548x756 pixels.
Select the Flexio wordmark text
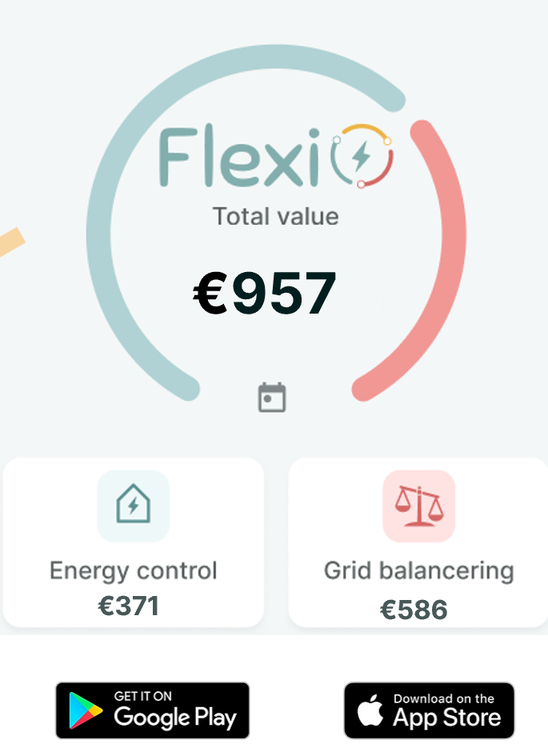pyautogui.click(x=239, y=155)
